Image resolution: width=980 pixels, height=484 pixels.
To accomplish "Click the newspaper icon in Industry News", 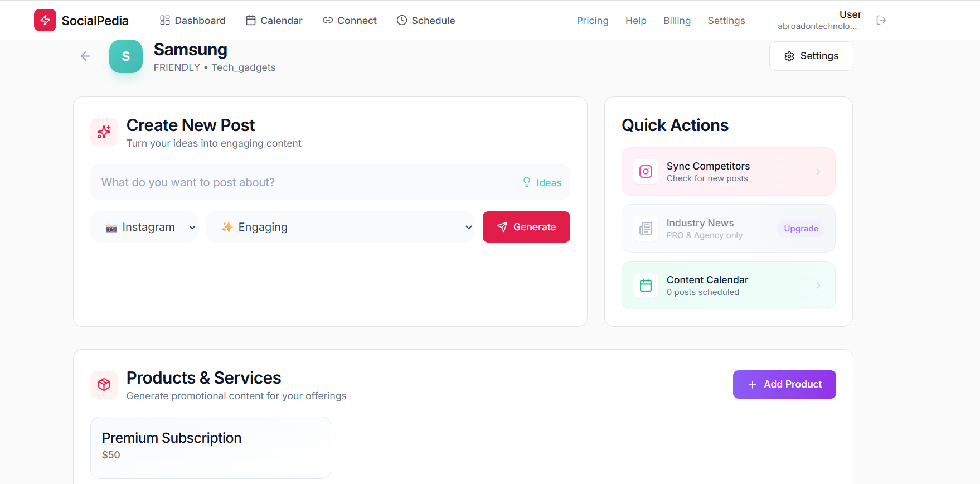I will point(646,229).
